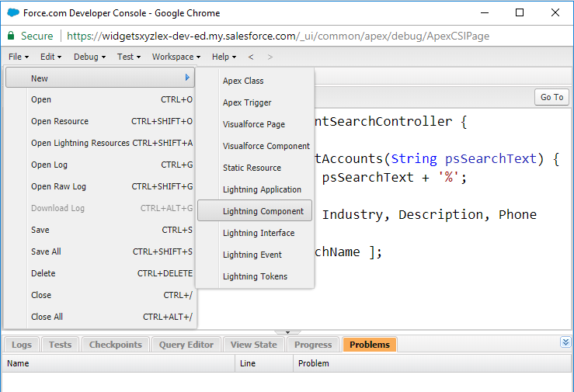
Task: Click the word 'Description' in the code
Action: click(x=440, y=215)
